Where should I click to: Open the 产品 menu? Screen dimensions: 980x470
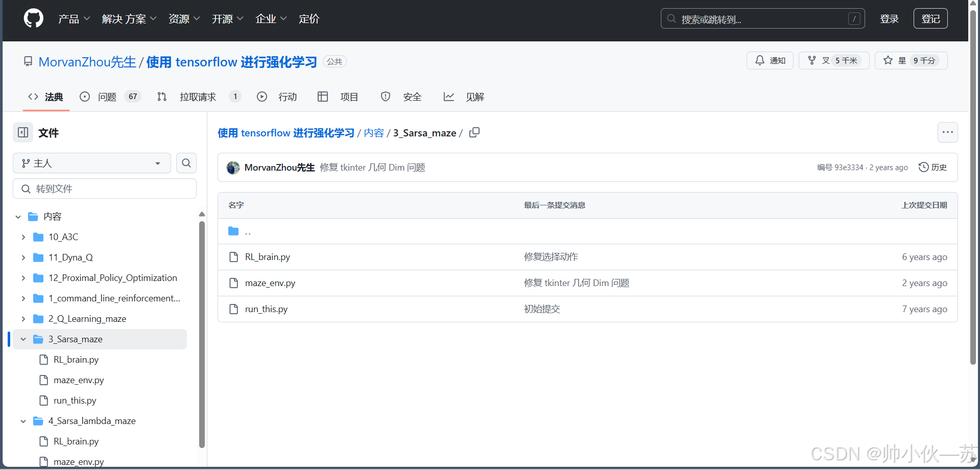[x=74, y=19]
